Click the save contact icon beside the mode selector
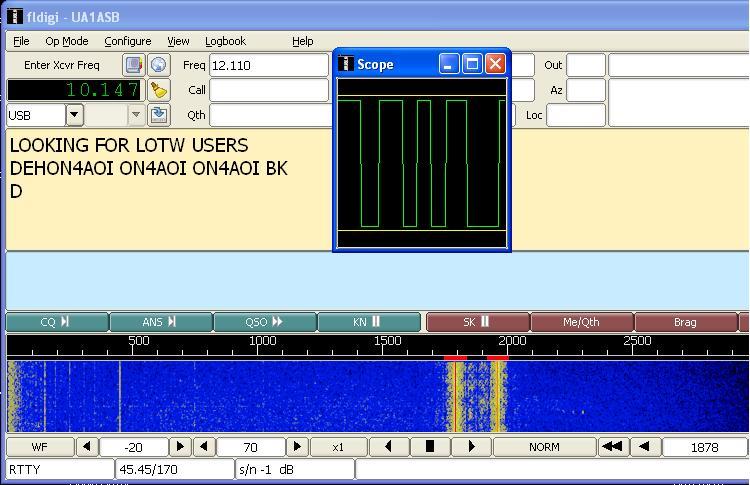 (158, 115)
